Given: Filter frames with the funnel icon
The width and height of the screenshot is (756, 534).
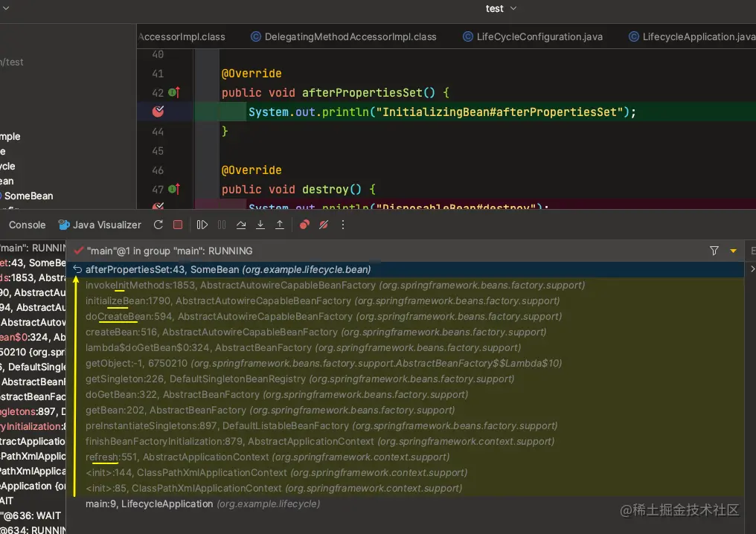Looking at the screenshot, I should click(x=714, y=251).
